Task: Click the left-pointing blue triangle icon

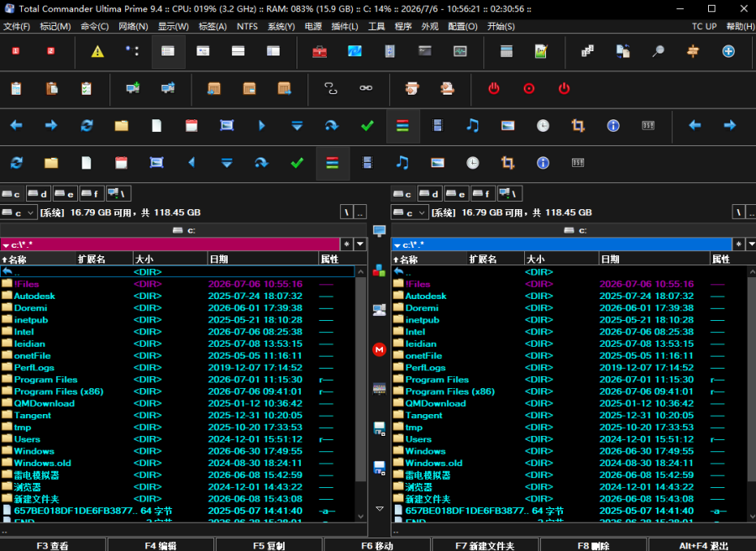Action: 192,162
